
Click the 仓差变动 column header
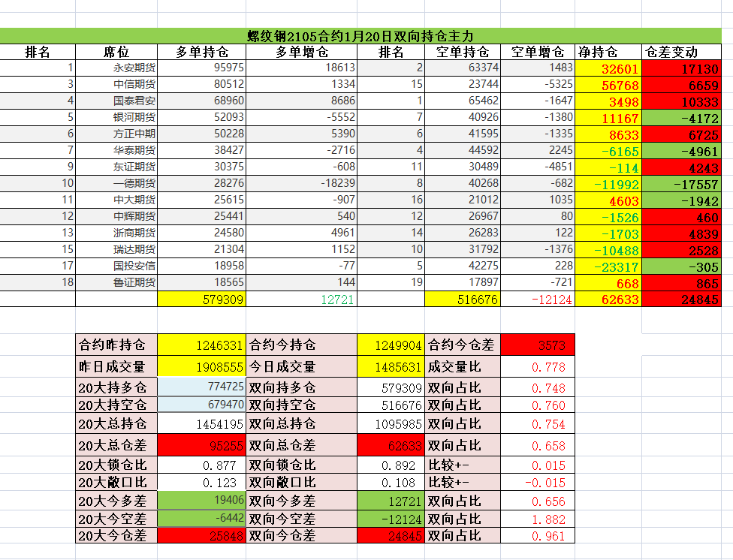pos(682,52)
